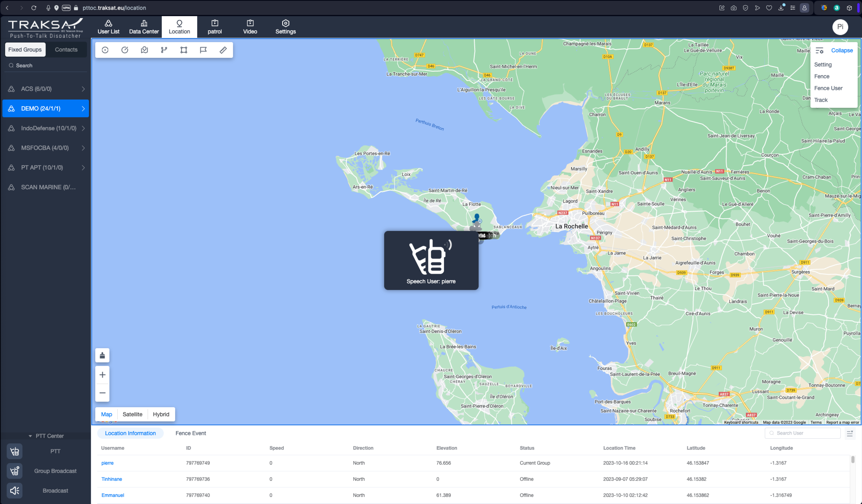Click the branch/route path tool icon
The width and height of the screenshot is (862, 504).
(164, 50)
